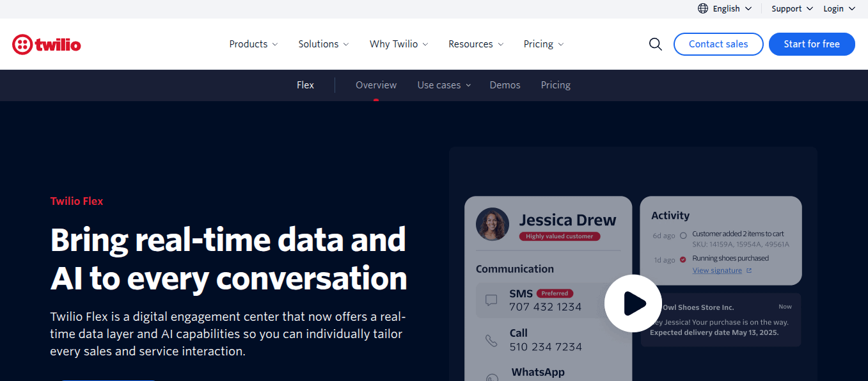
Task: Open the search magnifier icon
Action: (x=656, y=44)
